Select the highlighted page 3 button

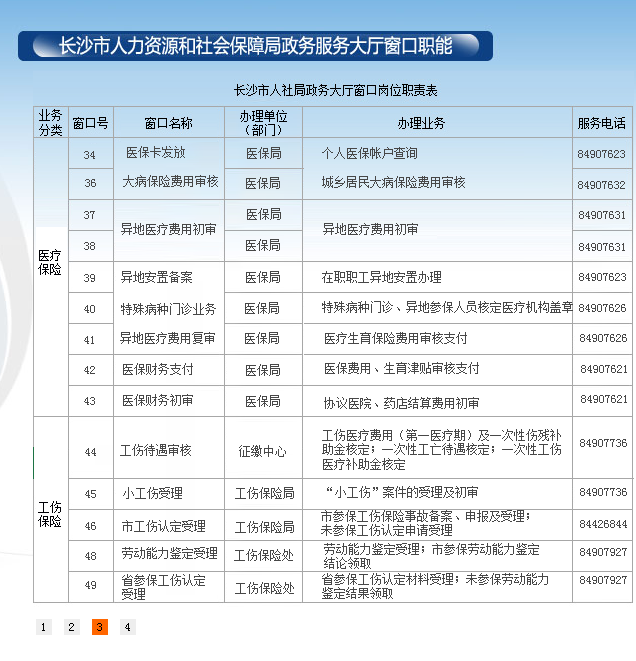point(99,627)
